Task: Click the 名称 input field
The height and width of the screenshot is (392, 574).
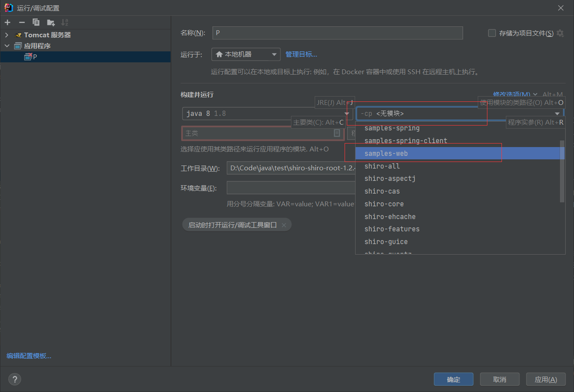Action: point(338,33)
